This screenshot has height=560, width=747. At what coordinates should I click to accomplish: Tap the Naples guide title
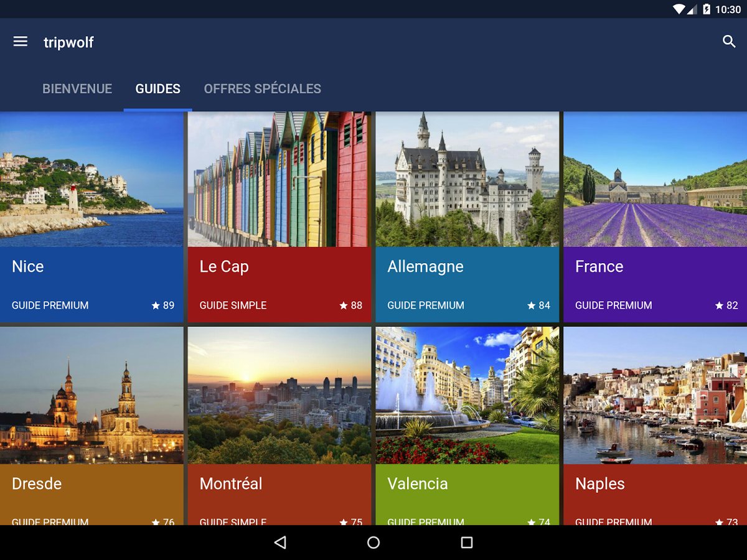[x=600, y=483]
